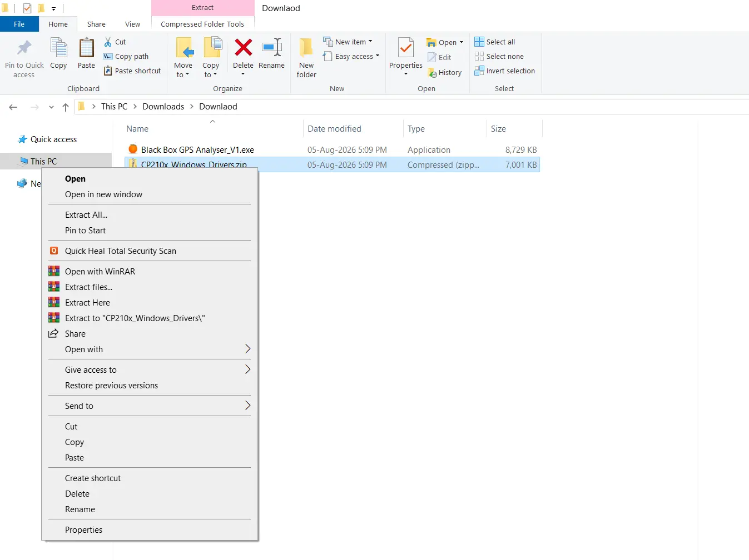
Task: Click the Copy to folder icon
Action: [212, 48]
